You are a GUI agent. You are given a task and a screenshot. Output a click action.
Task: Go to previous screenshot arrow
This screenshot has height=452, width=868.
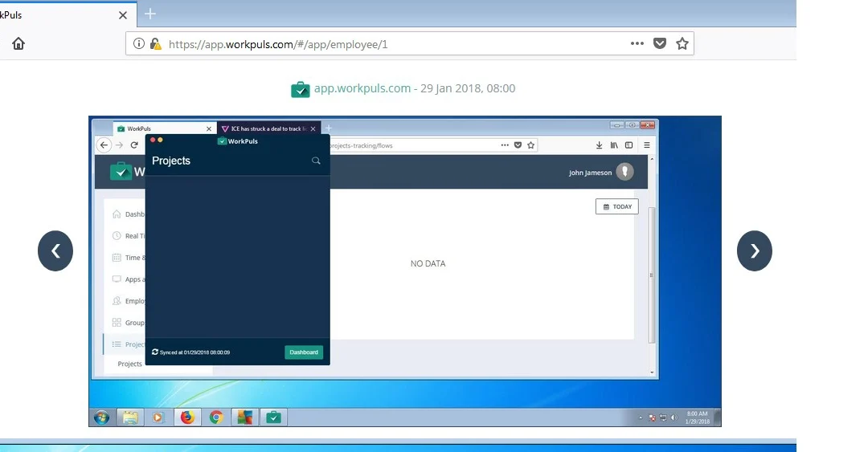[x=55, y=250]
